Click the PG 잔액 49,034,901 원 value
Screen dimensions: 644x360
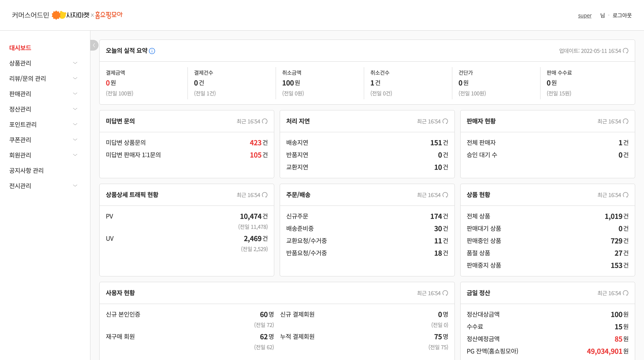click(x=608, y=351)
